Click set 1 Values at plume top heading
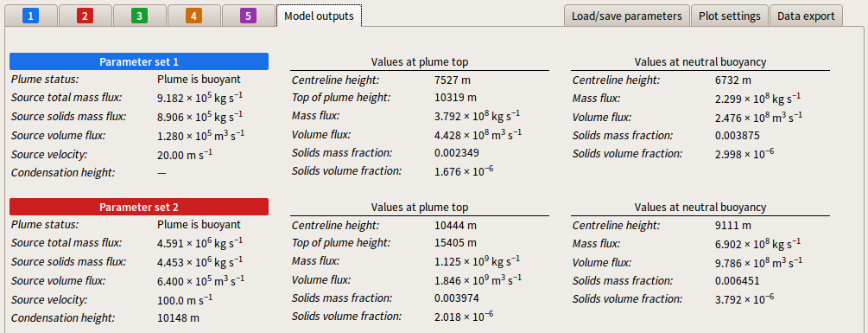 (420, 61)
